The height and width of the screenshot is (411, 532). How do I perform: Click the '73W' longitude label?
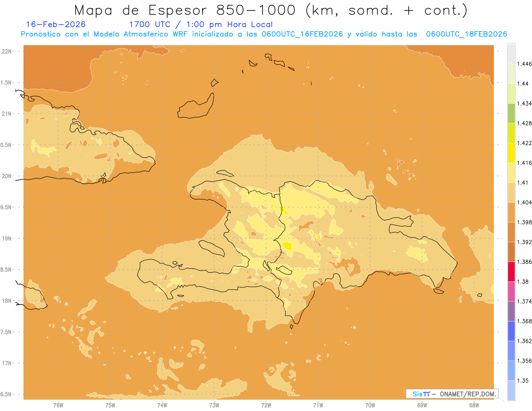[x=214, y=405]
